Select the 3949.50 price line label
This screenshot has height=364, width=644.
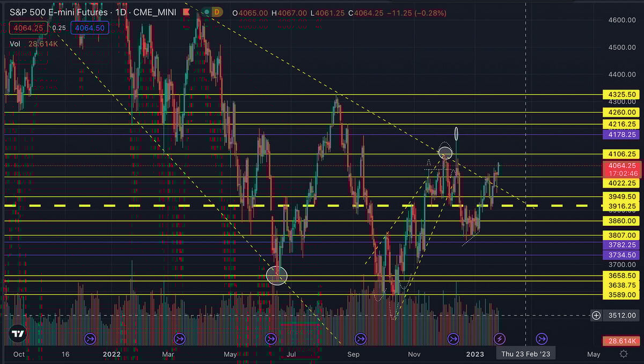pyautogui.click(x=622, y=197)
